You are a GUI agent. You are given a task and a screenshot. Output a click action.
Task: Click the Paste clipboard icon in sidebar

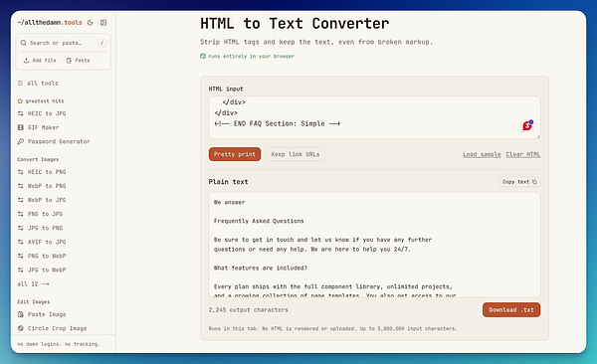[x=69, y=60]
